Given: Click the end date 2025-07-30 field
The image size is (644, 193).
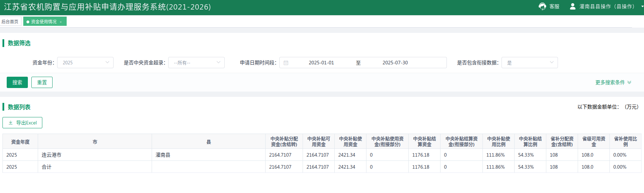Looking at the screenshot, I should click(x=395, y=63).
